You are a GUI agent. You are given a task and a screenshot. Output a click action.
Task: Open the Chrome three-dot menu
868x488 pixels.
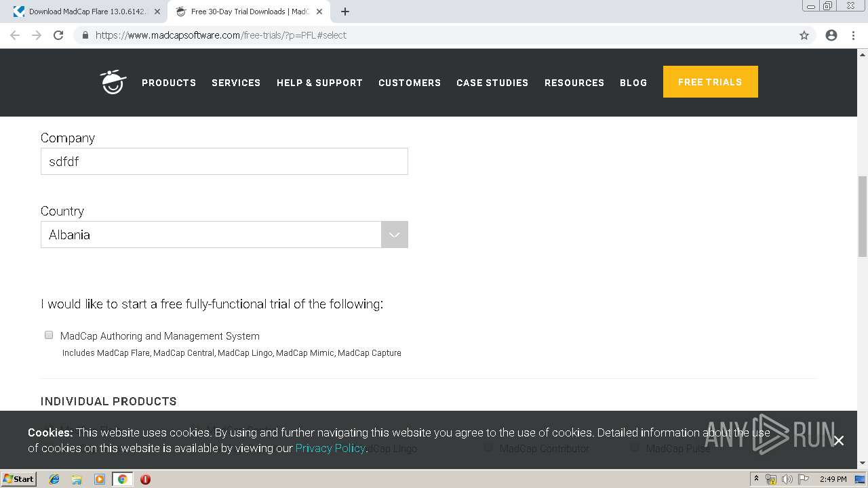[x=853, y=35]
